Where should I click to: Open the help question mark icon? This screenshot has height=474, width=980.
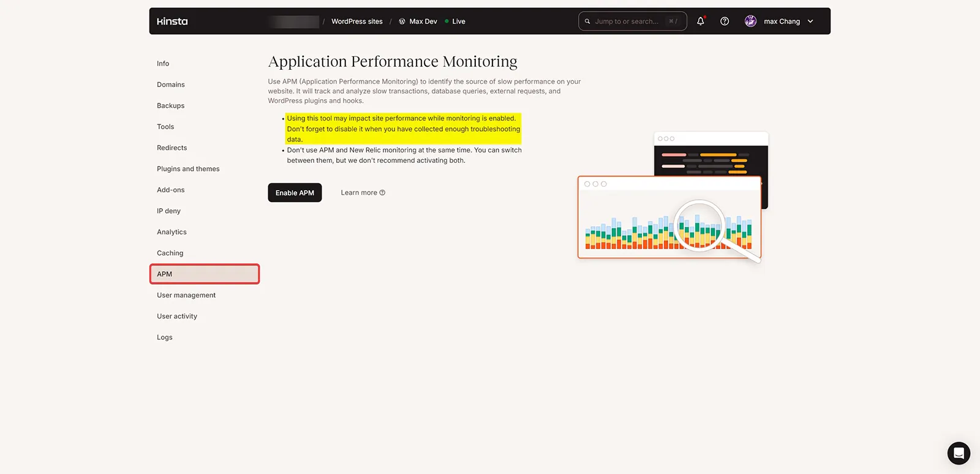click(x=725, y=21)
